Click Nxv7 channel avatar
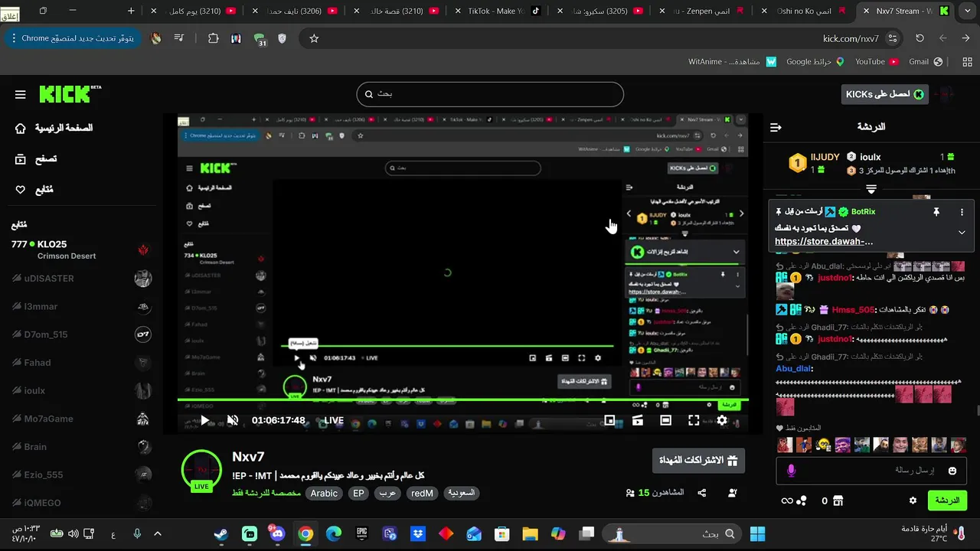Screen dimensions: 980x551 [x=201, y=471]
